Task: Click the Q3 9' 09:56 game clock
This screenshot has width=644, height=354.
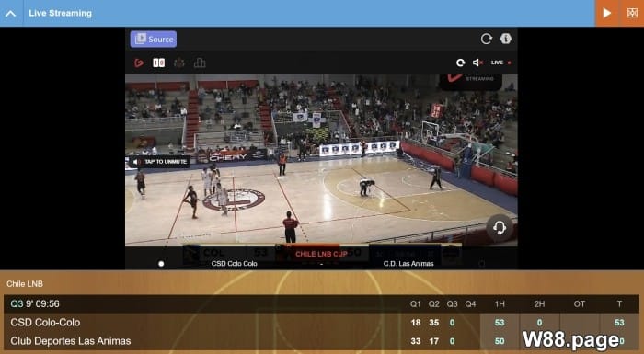Action: (35, 304)
